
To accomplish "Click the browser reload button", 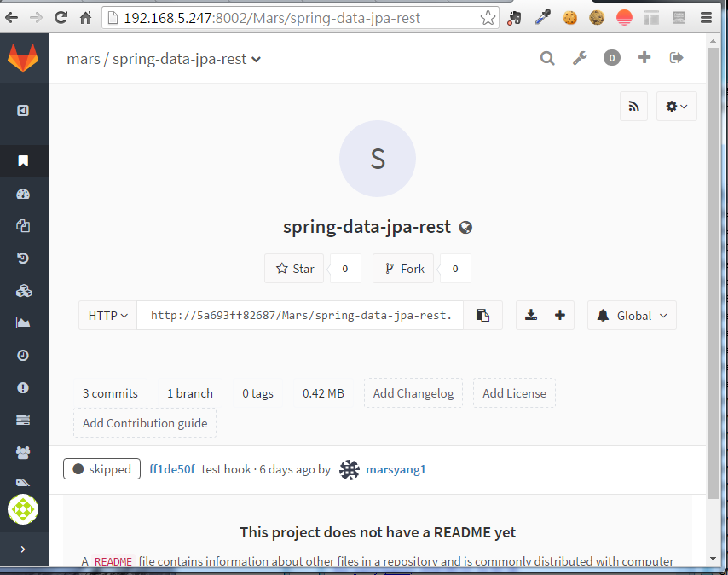I will click(61, 18).
